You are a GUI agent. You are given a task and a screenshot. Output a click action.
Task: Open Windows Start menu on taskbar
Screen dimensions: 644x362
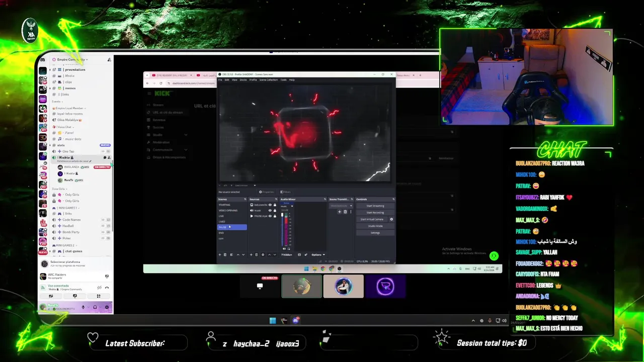click(272, 320)
